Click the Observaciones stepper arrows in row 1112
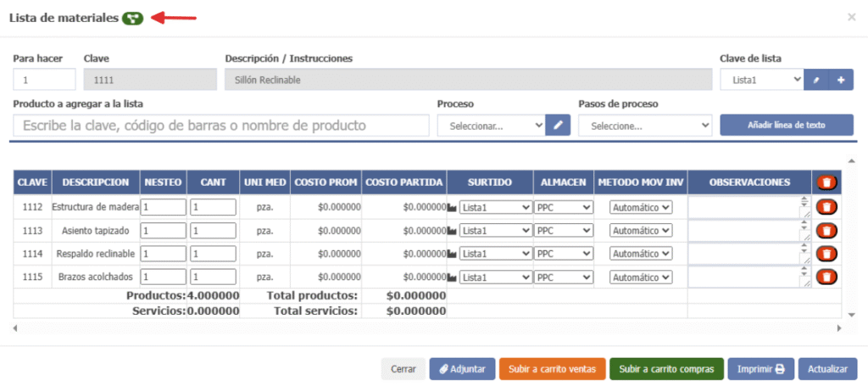Viewport: 868px width, 392px height. pos(804,200)
